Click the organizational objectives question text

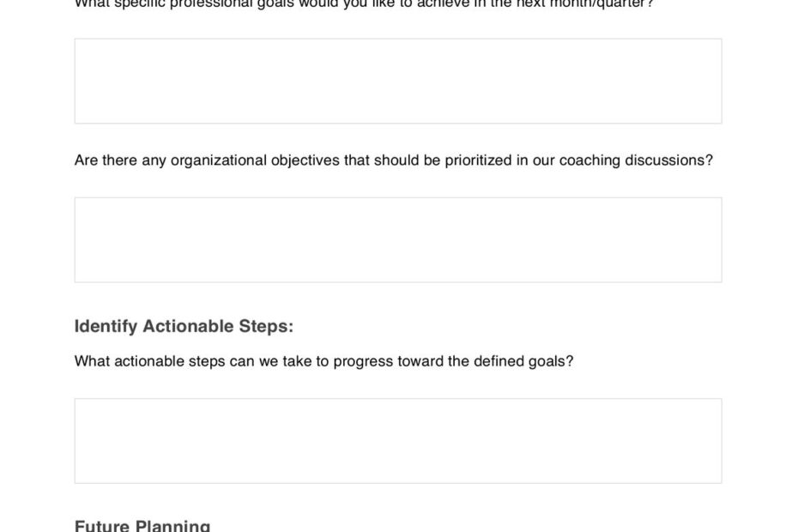[x=393, y=160]
